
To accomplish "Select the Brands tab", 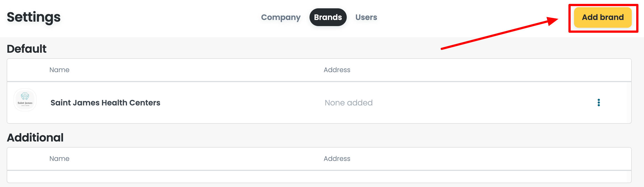I will 328,17.
